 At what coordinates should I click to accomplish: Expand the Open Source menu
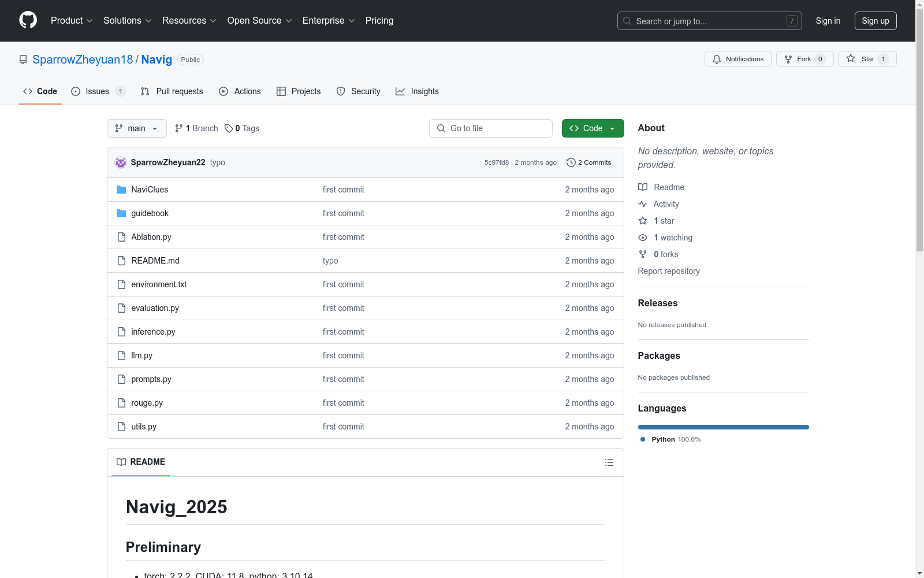[x=260, y=21]
